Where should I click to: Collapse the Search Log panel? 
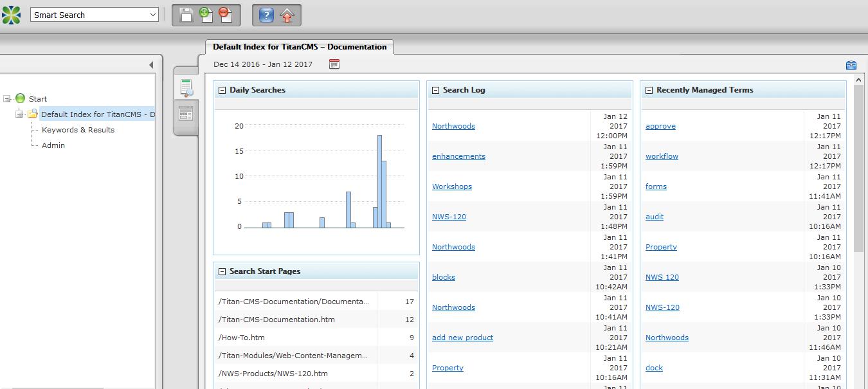point(435,90)
